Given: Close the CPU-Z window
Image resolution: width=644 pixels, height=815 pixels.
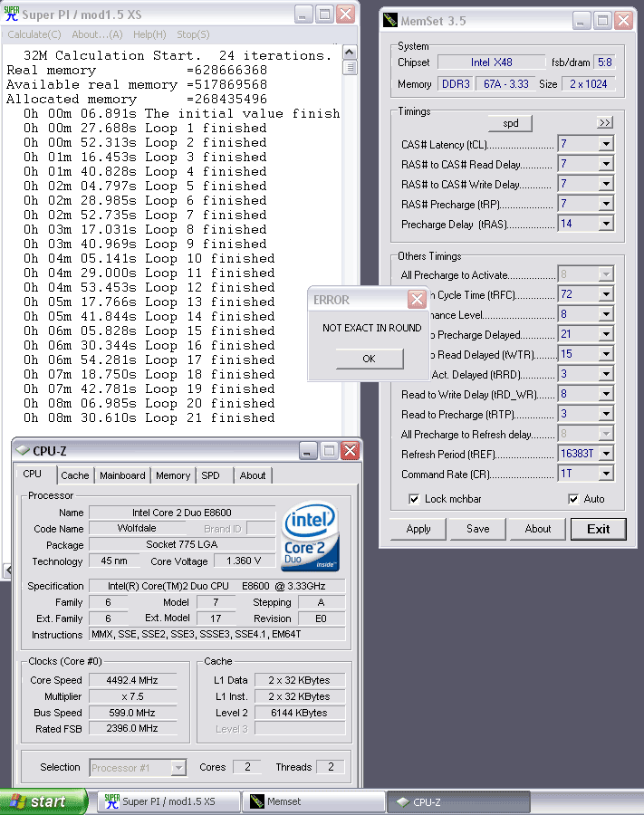Looking at the screenshot, I should click(x=351, y=451).
